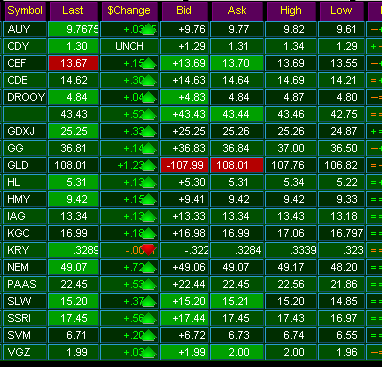The image size is (382, 367).
Task: Select the SVM symbol cell
Action: pyautogui.click(x=25, y=335)
